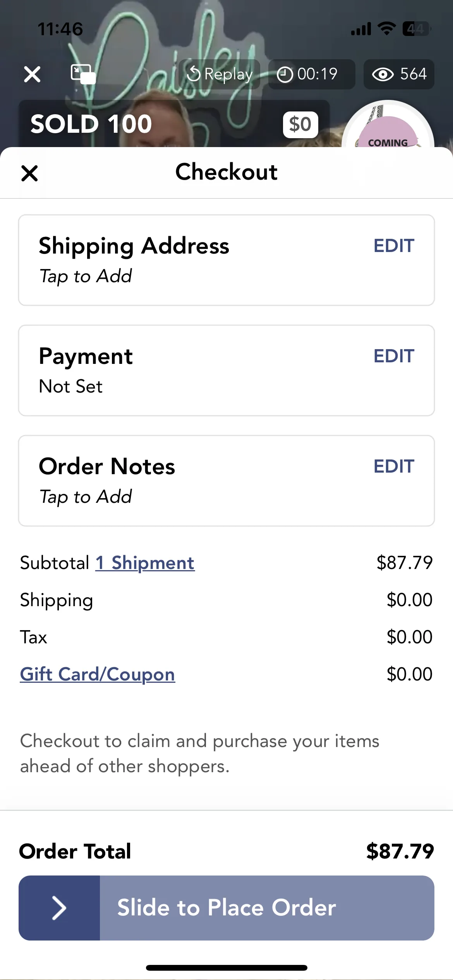Tap to Add a shipping address

point(86,276)
